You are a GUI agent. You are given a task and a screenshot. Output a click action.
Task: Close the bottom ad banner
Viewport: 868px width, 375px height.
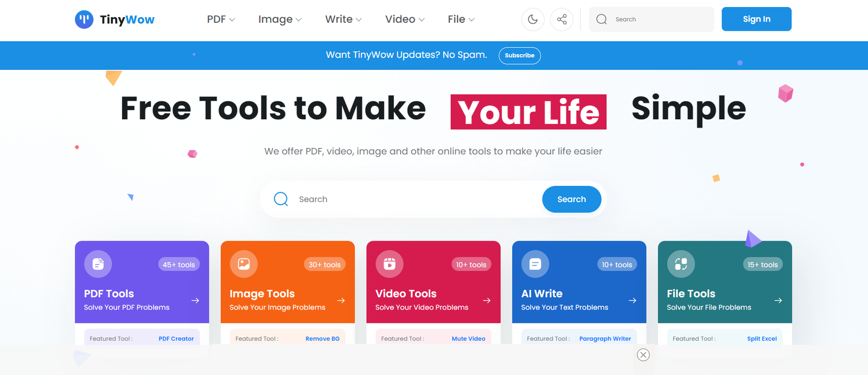click(x=643, y=355)
